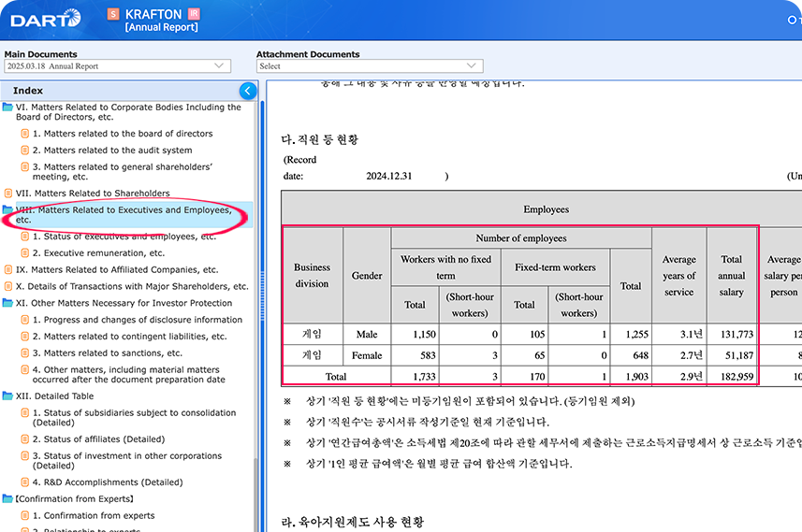Click the Total row 1,903 cell

pos(631,376)
